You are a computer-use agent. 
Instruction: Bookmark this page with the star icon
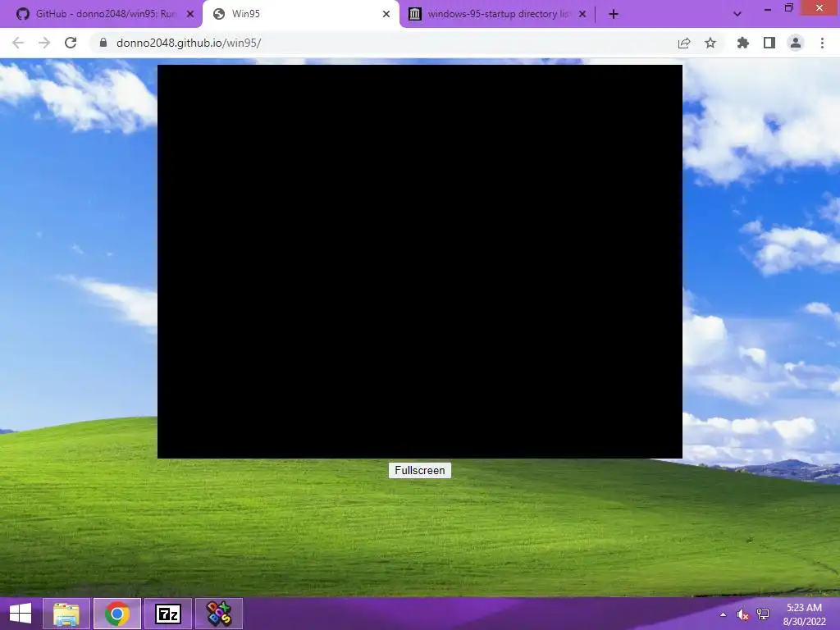coord(710,43)
